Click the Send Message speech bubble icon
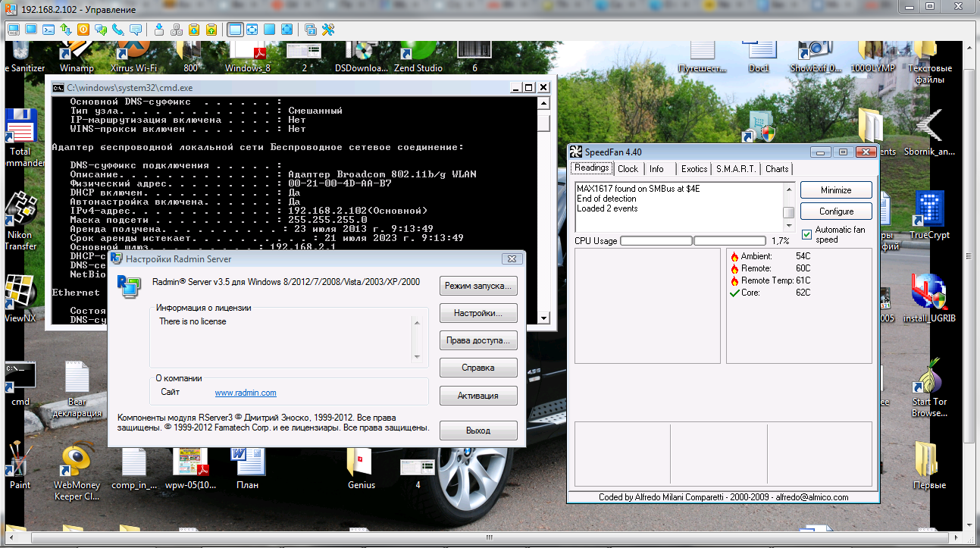The image size is (980, 548). click(x=136, y=30)
